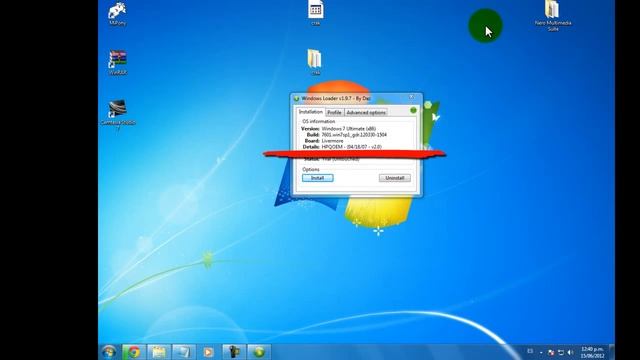The width and height of the screenshot is (640, 360).
Task: Open the Camtasia Studio 7 desktop shortcut
Action: point(118,115)
